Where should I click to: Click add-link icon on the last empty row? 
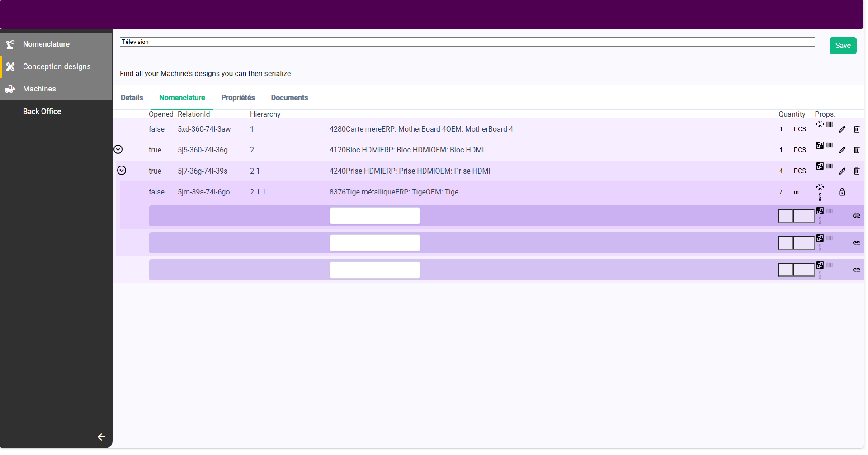click(856, 270)
